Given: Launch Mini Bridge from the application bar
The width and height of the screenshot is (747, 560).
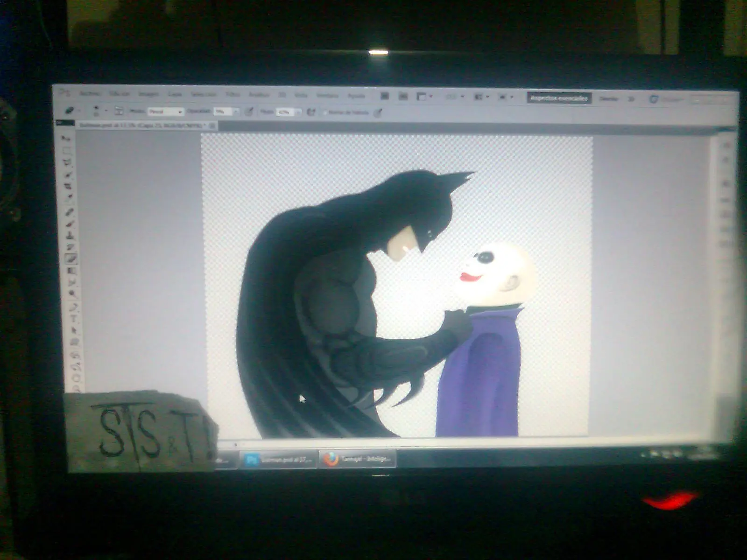Looking at the screenshot, I should click(403, 97).
